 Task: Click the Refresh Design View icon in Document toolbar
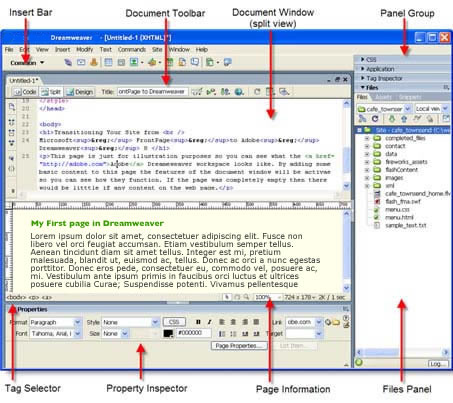(257, 92)
